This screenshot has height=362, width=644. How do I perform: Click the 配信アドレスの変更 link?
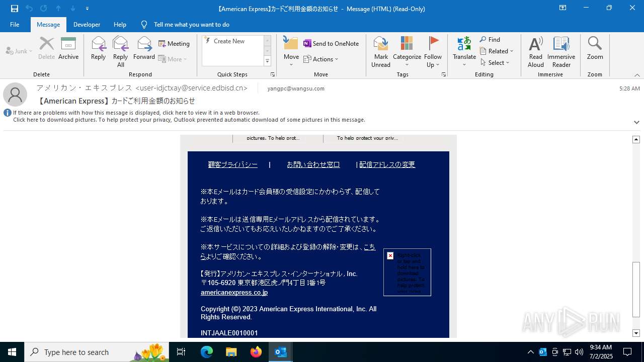click(x=387, y=164)
